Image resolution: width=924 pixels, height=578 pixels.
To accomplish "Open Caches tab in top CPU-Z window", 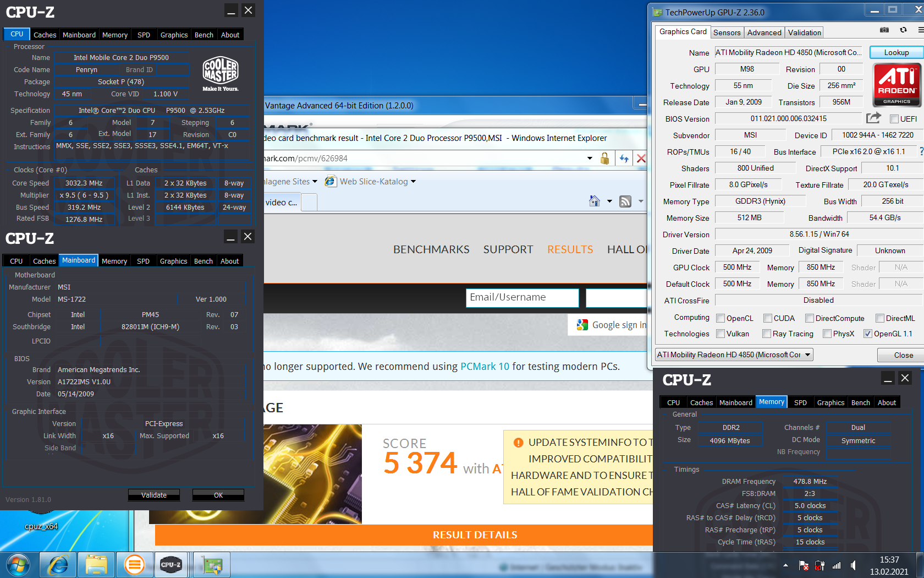I will pos(45,35).
